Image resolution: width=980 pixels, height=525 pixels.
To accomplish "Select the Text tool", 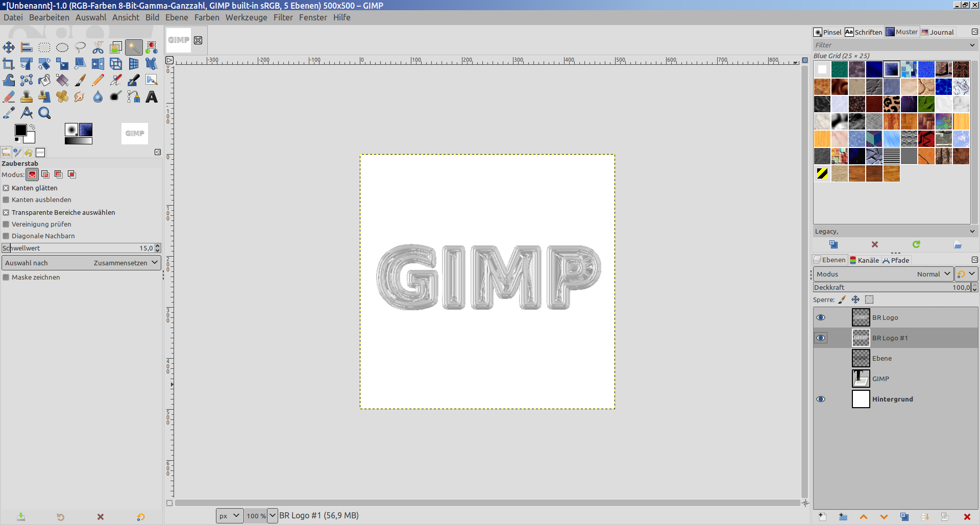I will point(152,96).
